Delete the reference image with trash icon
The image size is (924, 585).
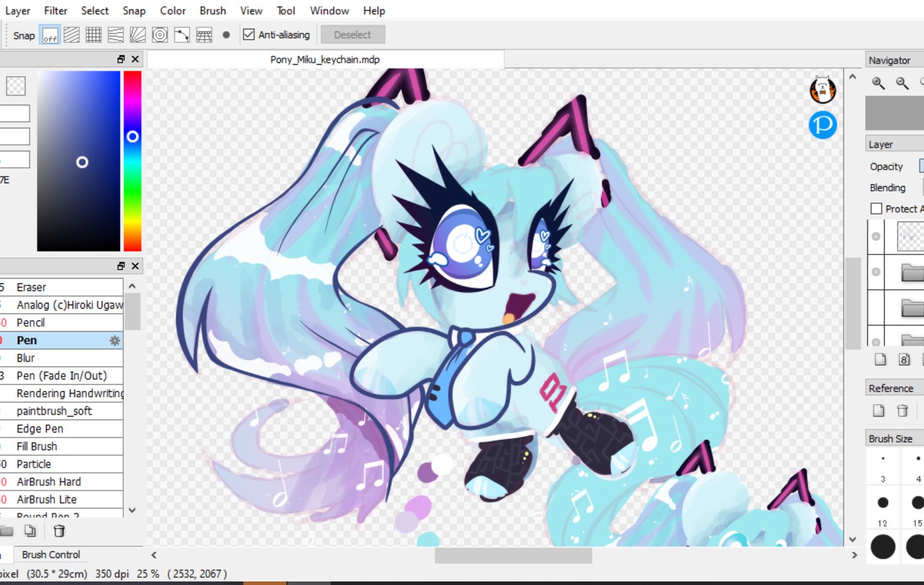point(902,411)
